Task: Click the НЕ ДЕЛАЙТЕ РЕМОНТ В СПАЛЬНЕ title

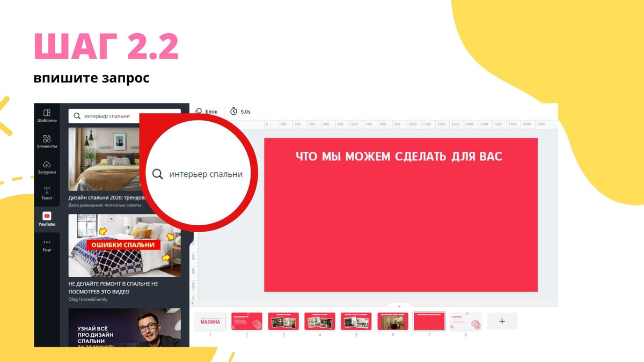Action: (113, 287)
